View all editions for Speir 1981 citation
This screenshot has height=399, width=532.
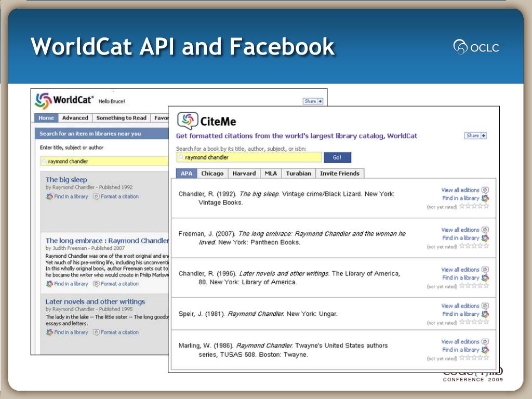point(460,305)
